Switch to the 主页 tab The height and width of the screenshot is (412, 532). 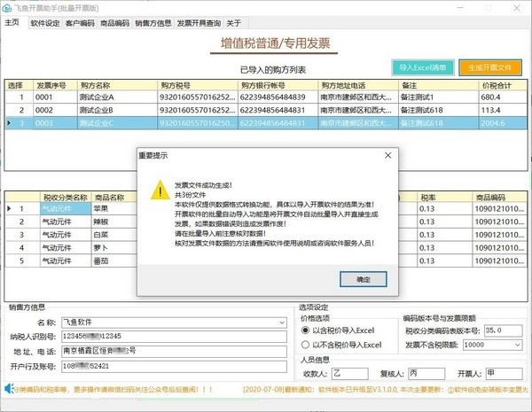12,23
